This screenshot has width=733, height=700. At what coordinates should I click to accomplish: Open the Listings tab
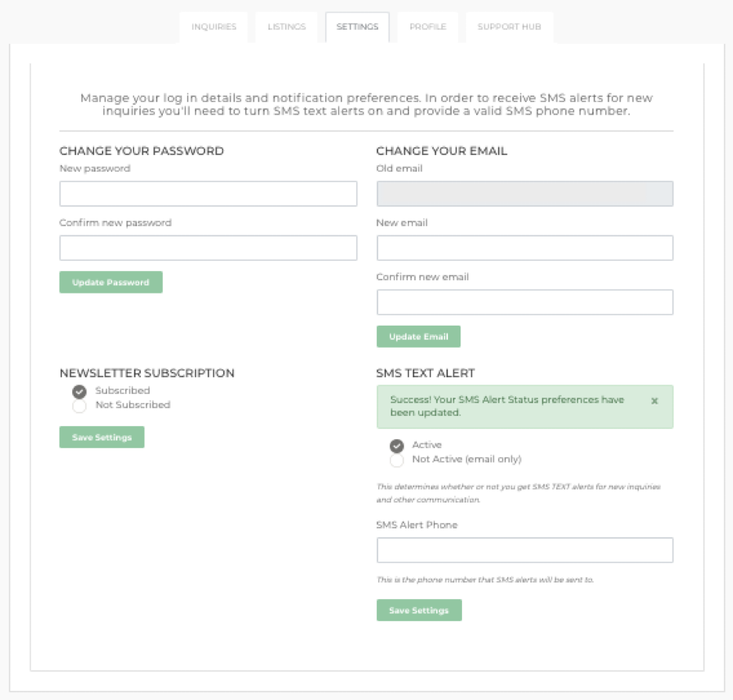click(x=286, y=25)
